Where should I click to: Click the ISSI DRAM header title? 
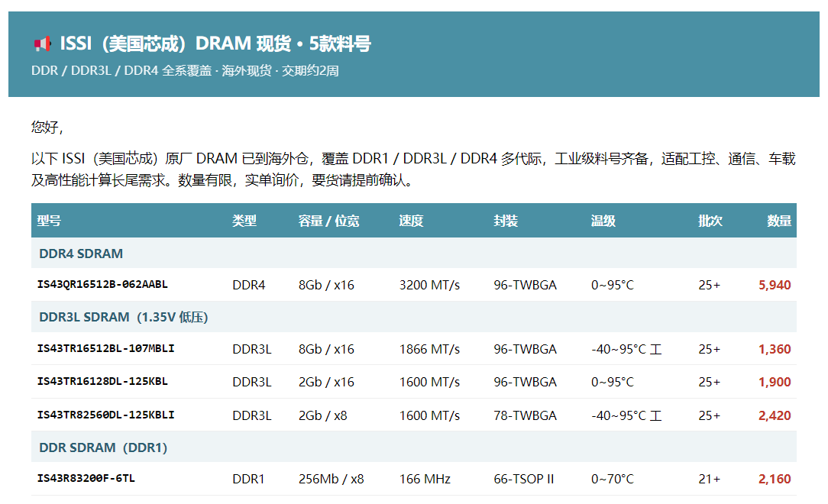coord(215,44)
